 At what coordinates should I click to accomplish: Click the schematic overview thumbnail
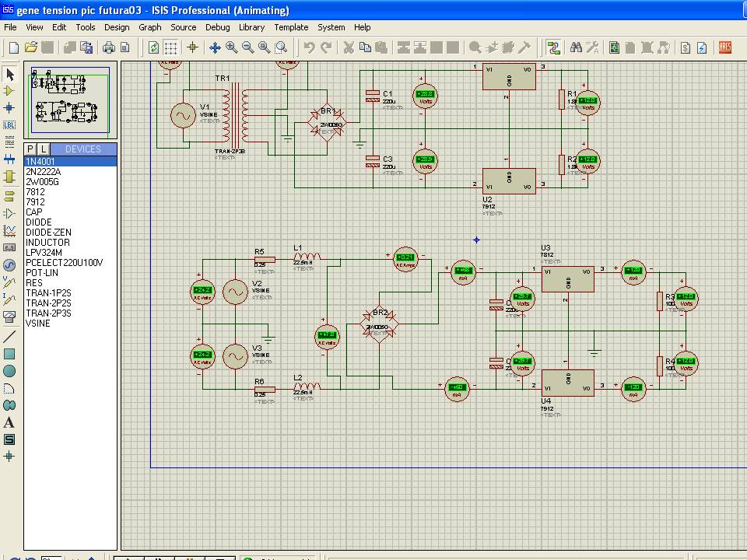pos(71,100)
